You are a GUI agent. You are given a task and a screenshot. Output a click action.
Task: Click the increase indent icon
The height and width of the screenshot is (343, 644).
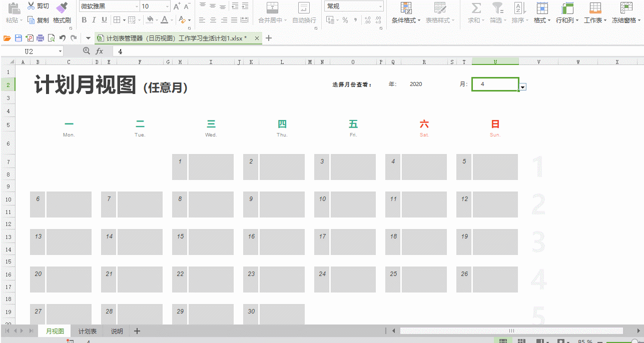coord(245,6)
